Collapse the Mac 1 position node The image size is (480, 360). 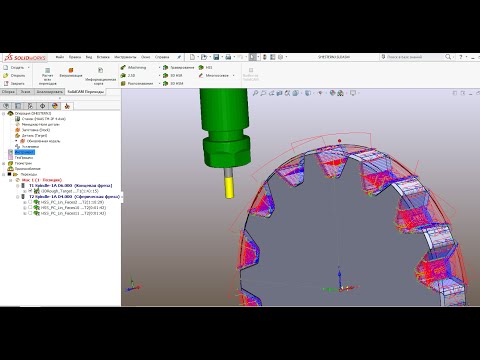point(11,180)
